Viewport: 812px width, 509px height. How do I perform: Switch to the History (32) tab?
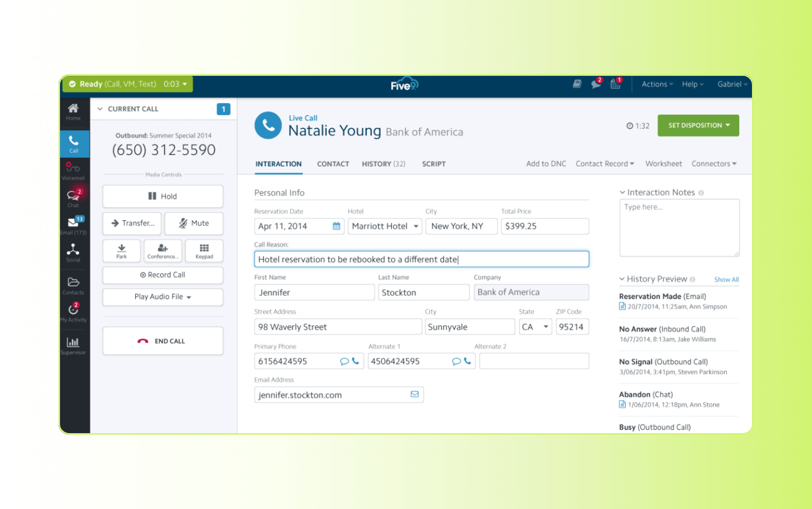384,164
